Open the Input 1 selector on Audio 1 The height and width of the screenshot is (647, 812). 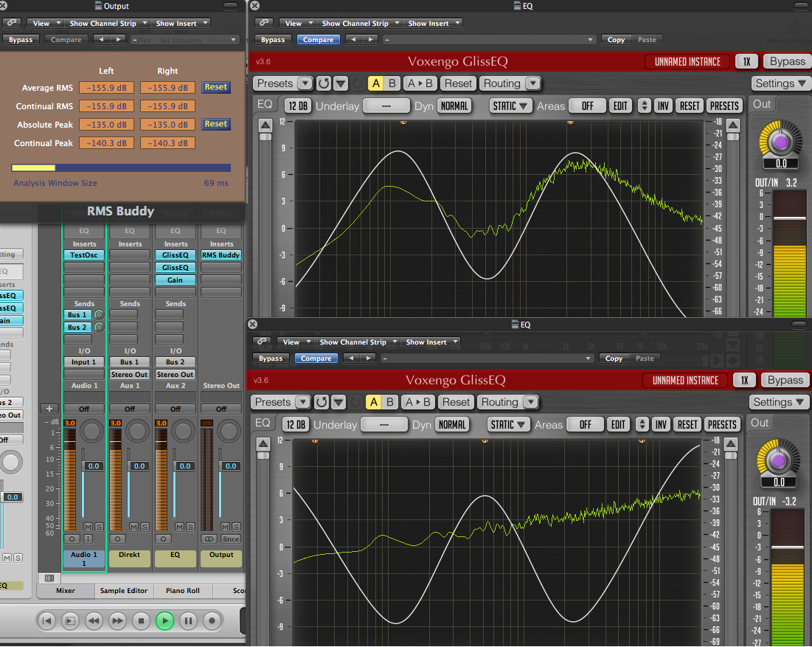(x=83, y=361)
